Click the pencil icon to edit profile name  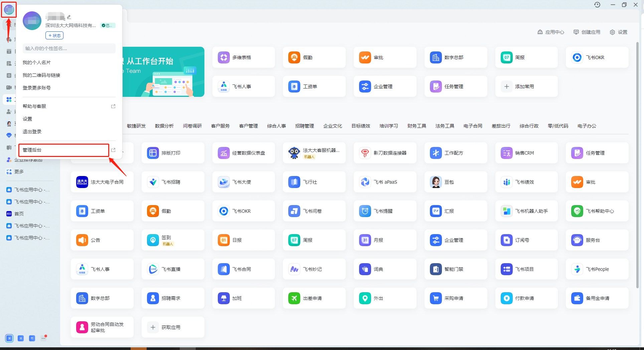click(69, 17)
